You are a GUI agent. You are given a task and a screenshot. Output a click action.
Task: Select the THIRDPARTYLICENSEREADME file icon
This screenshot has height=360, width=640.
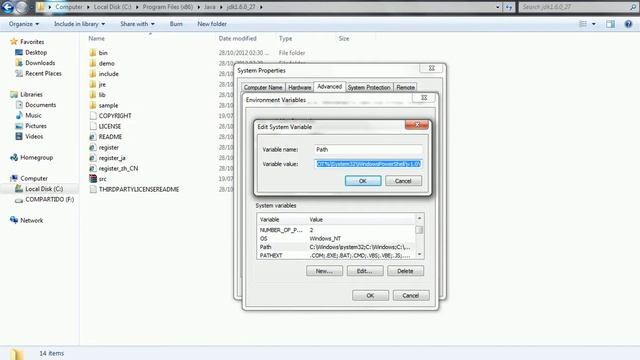(x=93, y=189)
